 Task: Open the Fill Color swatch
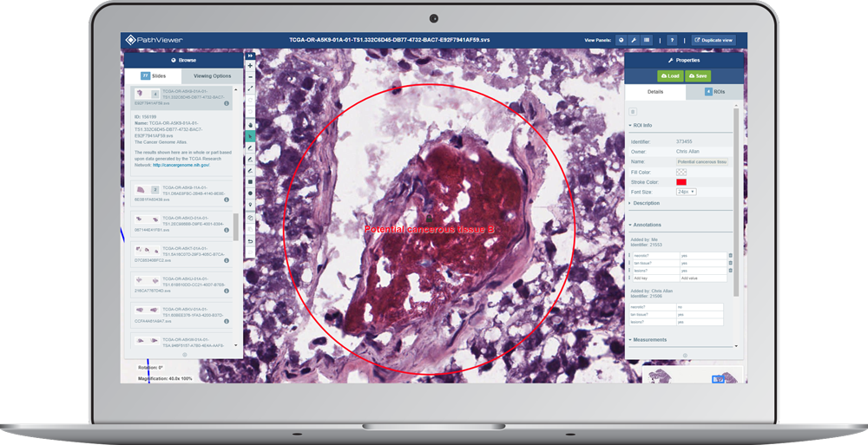tap(681, 172)
